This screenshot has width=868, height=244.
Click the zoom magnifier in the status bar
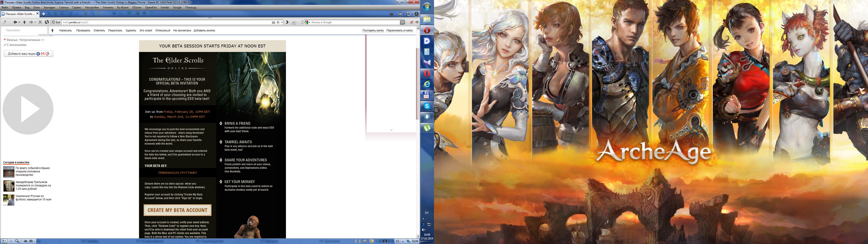pyautogui.click(x=17, y=241)
